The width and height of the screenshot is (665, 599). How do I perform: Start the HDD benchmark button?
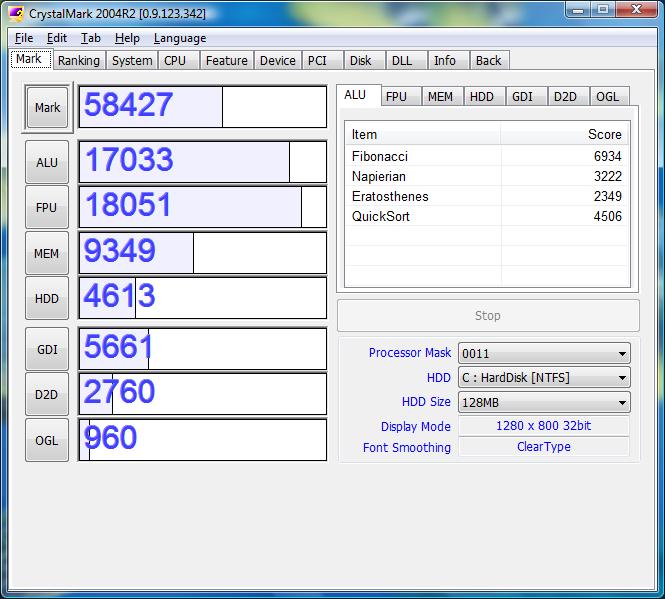pyautogui.click(x=47, y=299)
